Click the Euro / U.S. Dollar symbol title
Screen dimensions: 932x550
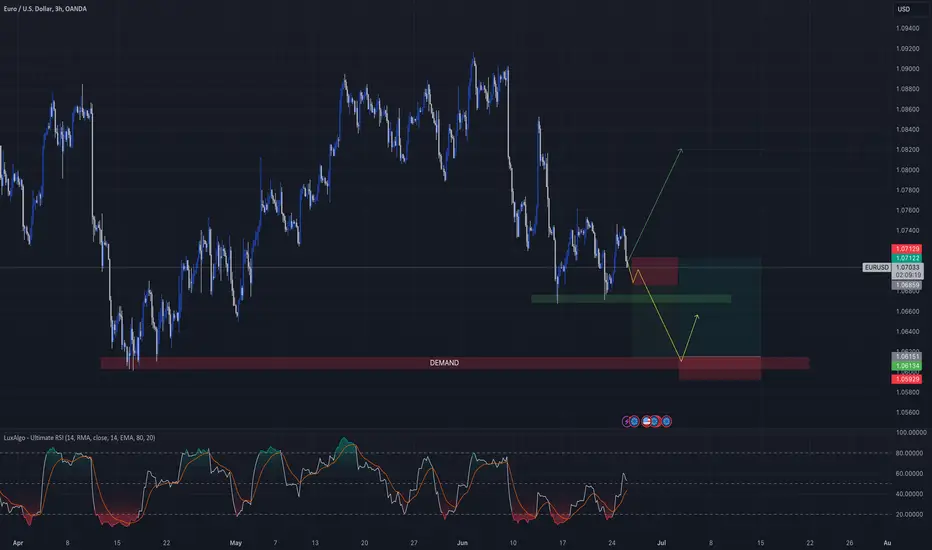click(x=45, y=9)
